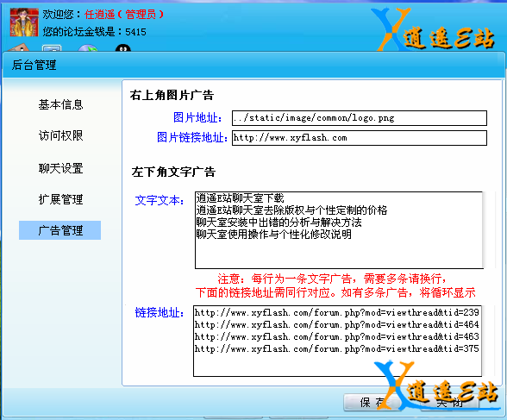
Task: Click the 文字文本 text area scrollbar
Action: pos(490,230)
